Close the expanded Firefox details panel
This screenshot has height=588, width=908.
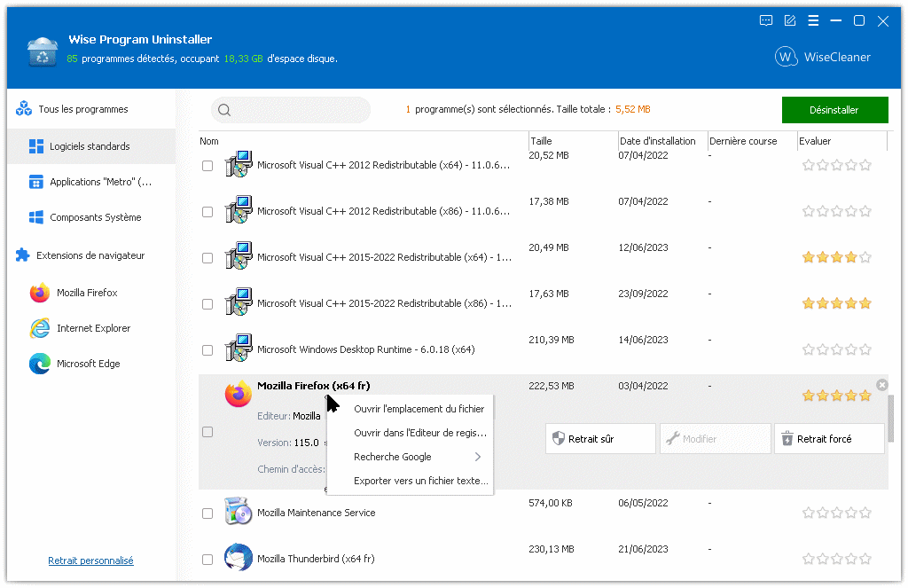[881, 385]
